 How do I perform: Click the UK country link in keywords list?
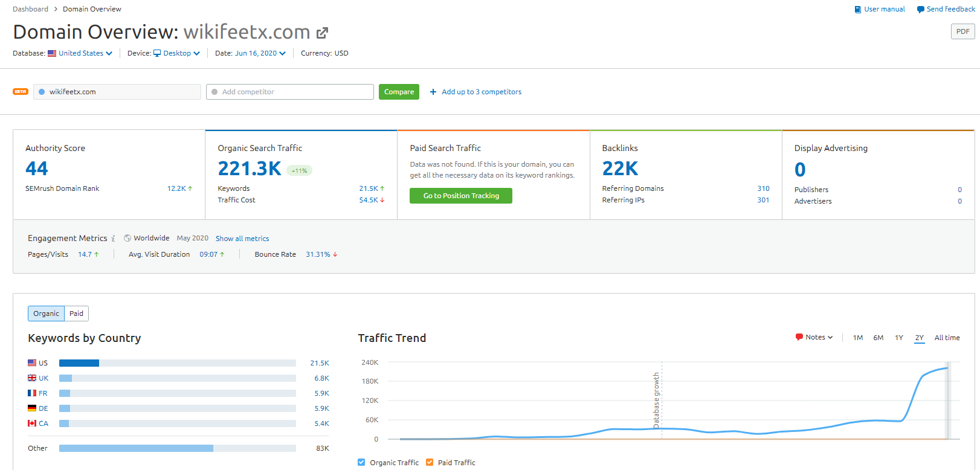(44, 378)
